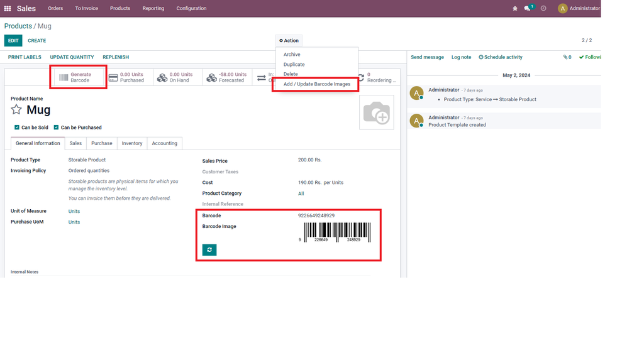Open the activities clock icon
644x348 pixels.
click(543, 8)
